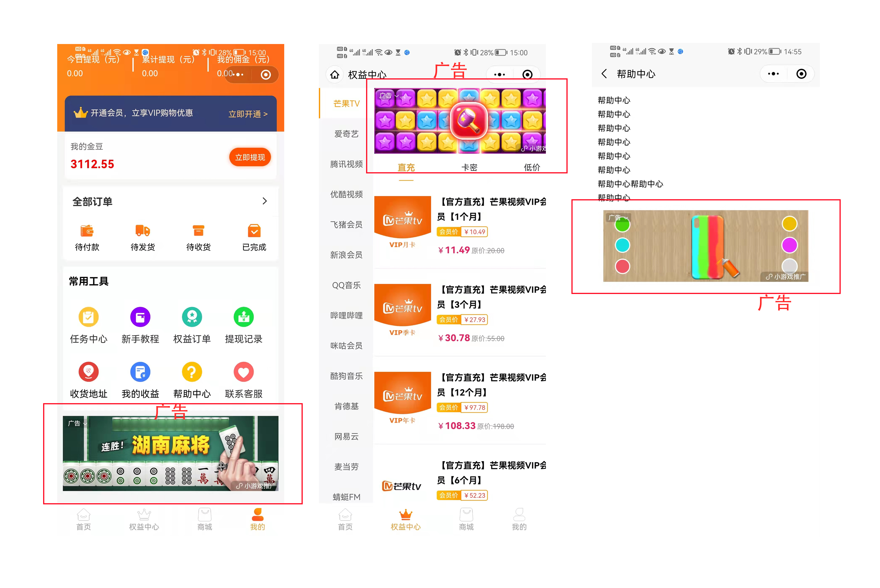Select 卡密 tab
Image resolution: width=880 pixels, height=588 pixels.
tap(469, 168)
